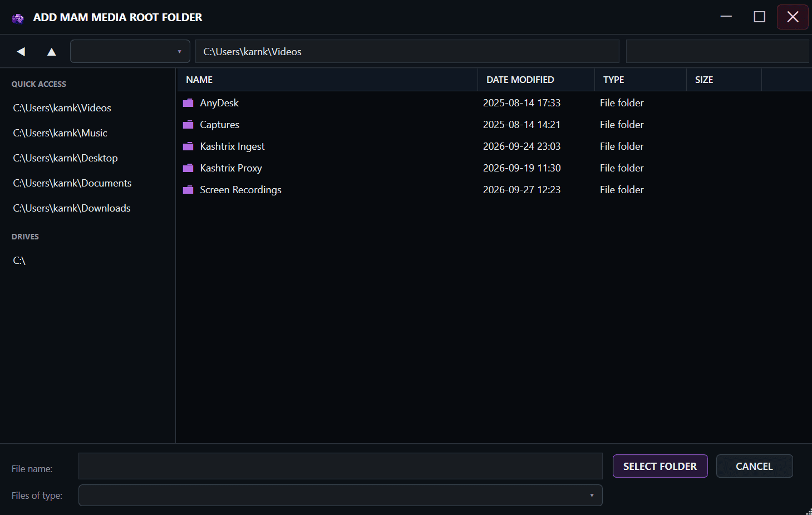The image size is (812, 515).
Task: Go up one folder level
Action: 52,51
